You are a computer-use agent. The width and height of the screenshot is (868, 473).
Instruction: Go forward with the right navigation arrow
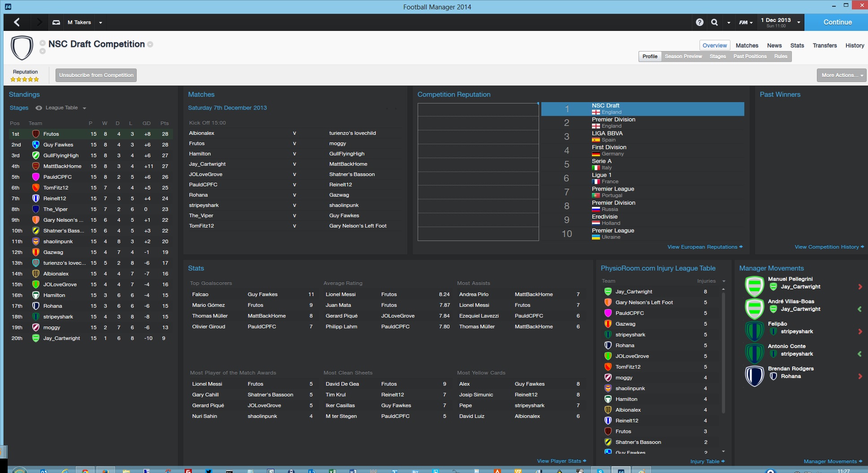(39, 22)
